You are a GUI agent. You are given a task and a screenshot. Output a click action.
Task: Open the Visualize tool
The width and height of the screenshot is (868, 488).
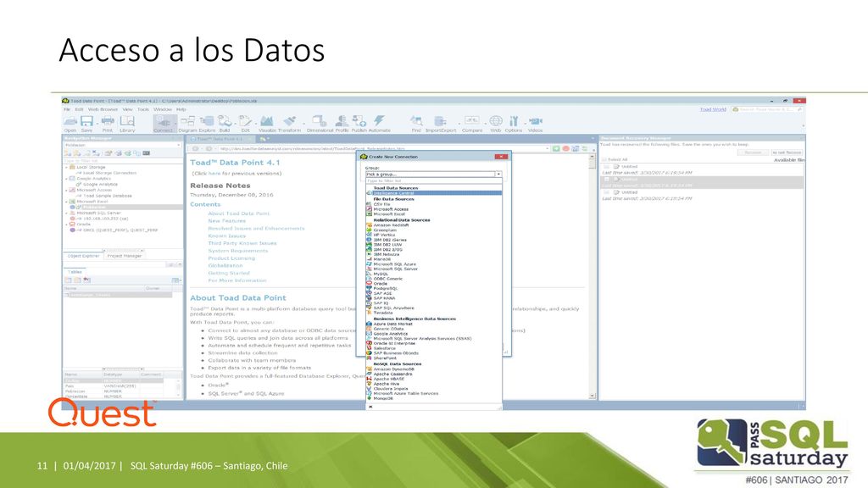pyautogui.click(x=267, y=124)
